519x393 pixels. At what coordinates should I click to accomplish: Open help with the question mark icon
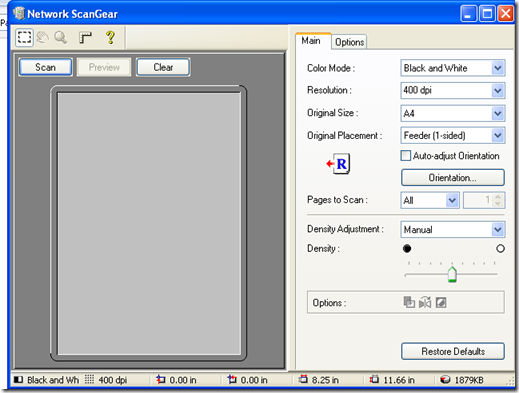click(x=110, y=37)
